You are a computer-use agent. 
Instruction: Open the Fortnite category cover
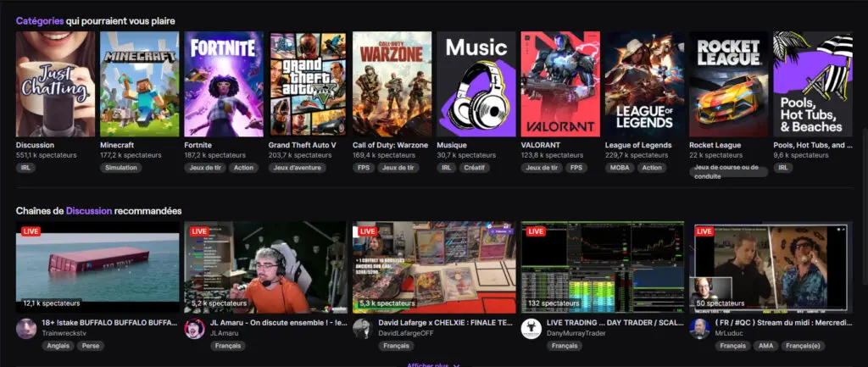click(x=224, y=84)
